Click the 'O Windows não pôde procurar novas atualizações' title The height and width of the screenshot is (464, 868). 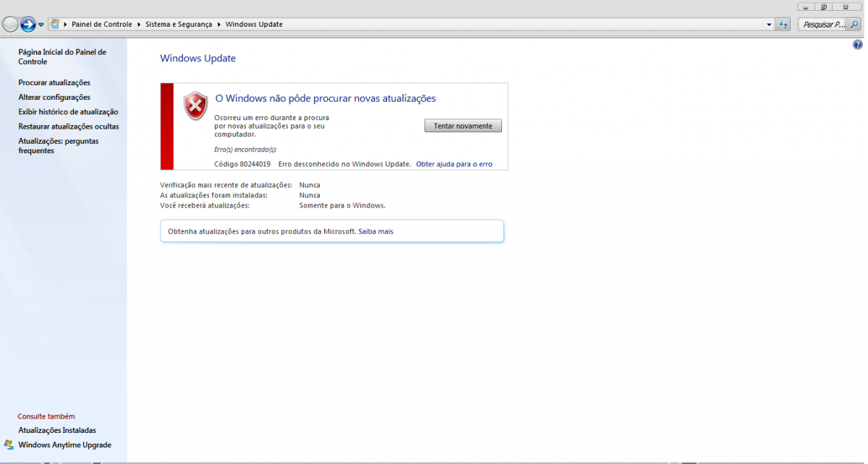click(325, 98)
